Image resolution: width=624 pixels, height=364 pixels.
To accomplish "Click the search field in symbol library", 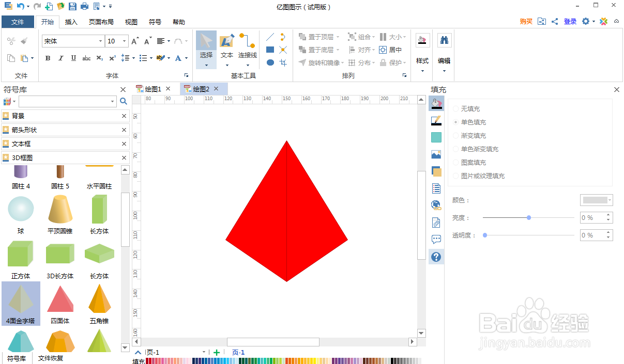I will coord(65,101).
